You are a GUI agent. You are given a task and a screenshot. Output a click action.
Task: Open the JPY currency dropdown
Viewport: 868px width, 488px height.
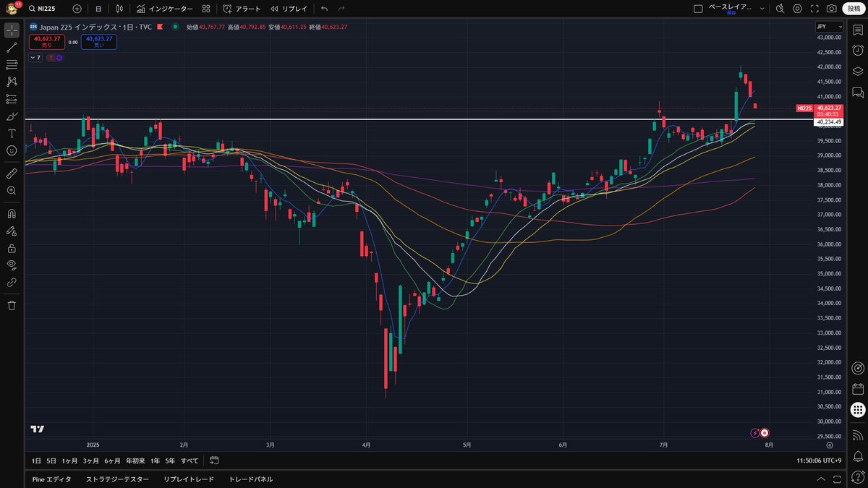click(x=830, y=26)
